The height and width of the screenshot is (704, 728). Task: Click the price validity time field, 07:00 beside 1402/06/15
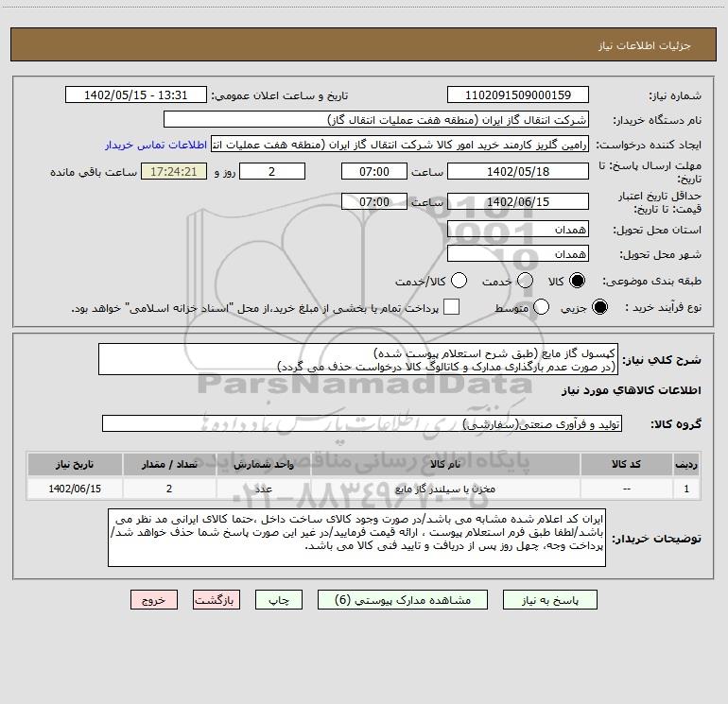[x=374, y=201]
